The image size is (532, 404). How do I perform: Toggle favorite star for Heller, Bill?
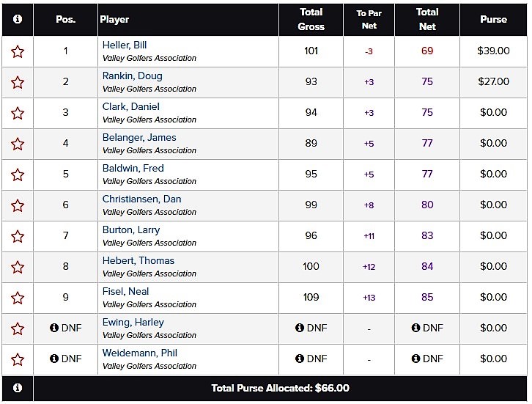tap(18, 51)
